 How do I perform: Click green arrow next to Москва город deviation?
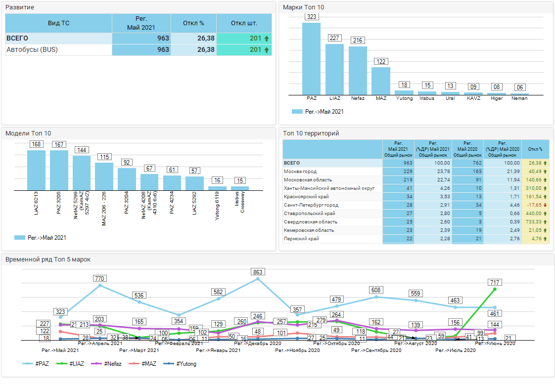(545, 172)
